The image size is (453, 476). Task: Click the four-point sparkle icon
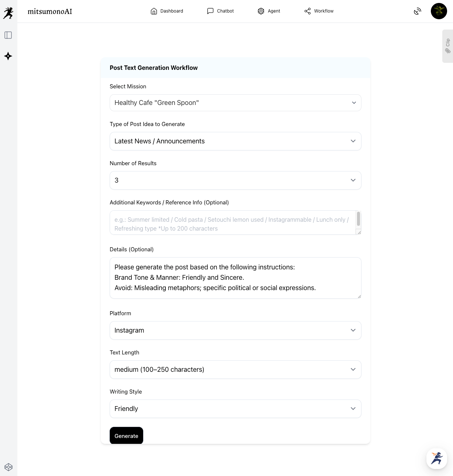coord(8,56)
